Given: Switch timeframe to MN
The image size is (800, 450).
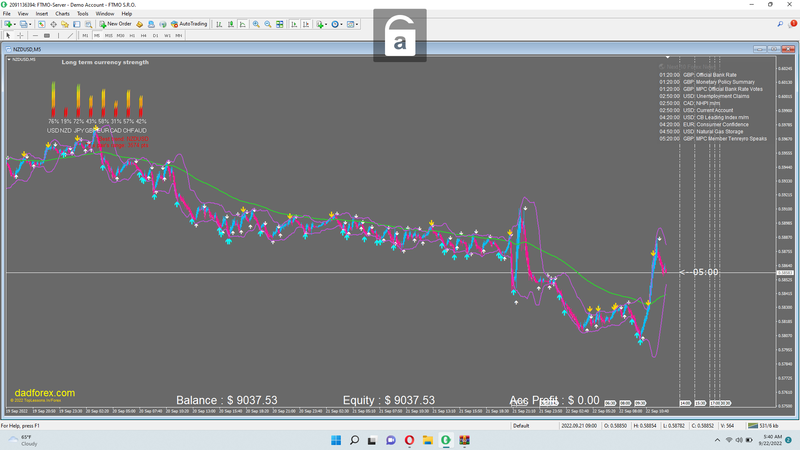Looking at the screenshot, I should (179, 36).
